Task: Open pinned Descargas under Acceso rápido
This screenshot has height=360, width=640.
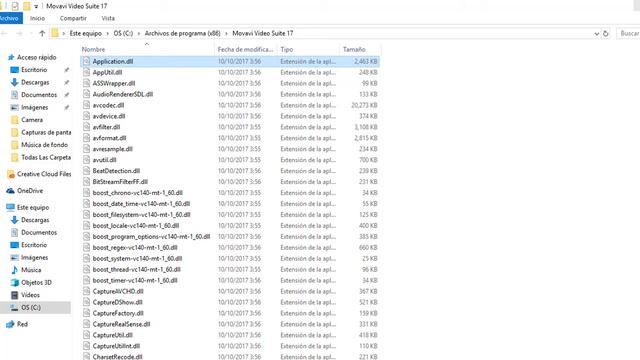Action: click(x=35, y=82)
